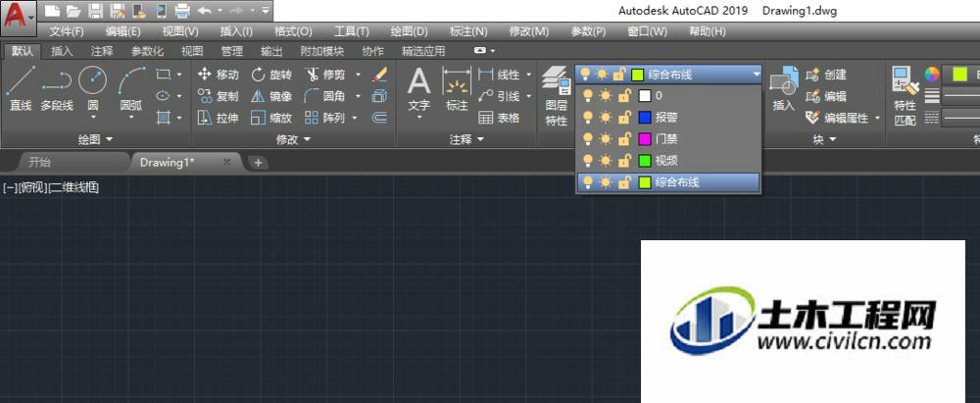Screen dimensions: 980x403
Task: Click the Linear (线性) dimension tool
Action: point(500,76)
